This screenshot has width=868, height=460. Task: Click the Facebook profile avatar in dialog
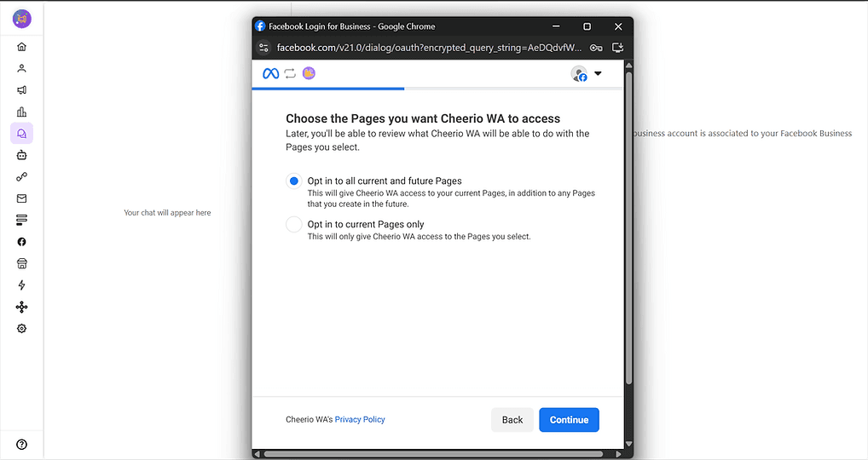[579, 73]
